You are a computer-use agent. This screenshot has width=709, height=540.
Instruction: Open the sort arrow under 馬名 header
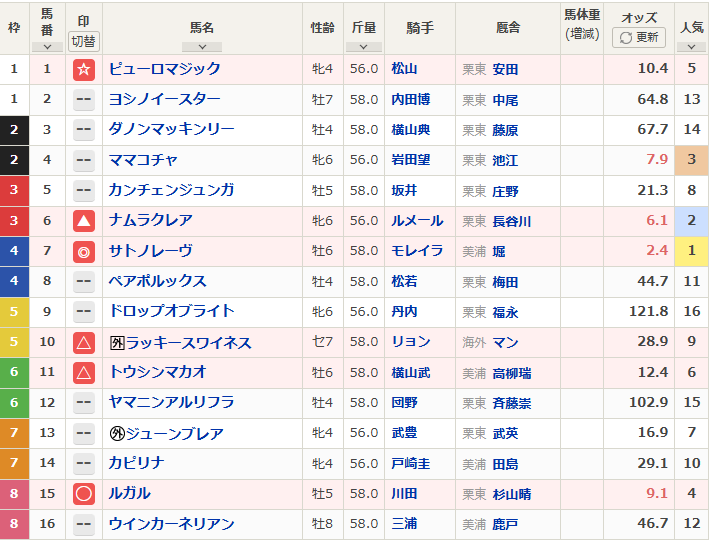coord(202,46)
